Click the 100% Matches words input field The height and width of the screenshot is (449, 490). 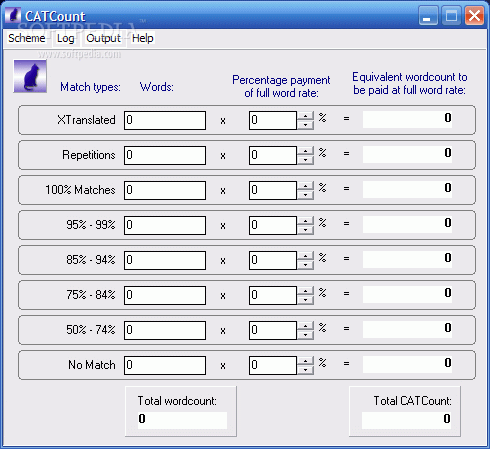(x=165, y=190)
